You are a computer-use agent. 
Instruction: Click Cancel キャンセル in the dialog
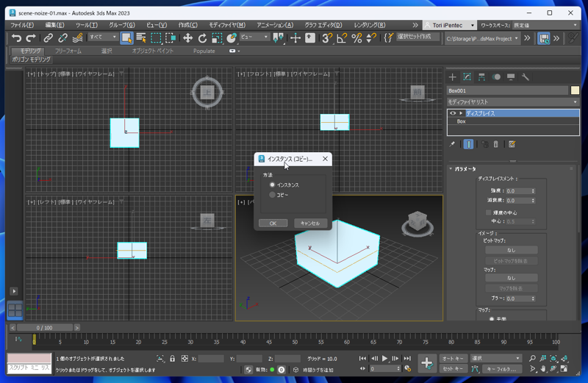310,223
